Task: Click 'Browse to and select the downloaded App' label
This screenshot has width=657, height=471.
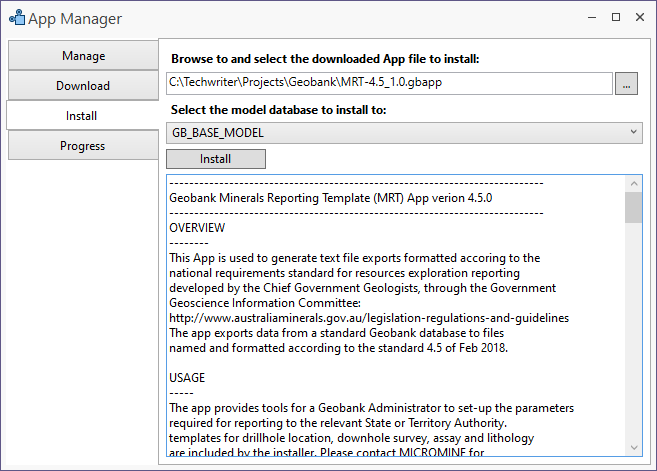Action: 325,59
